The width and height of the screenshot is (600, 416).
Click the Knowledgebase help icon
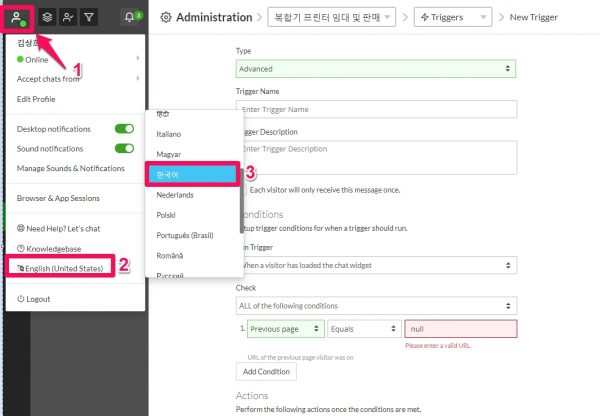tap(21, 248)
